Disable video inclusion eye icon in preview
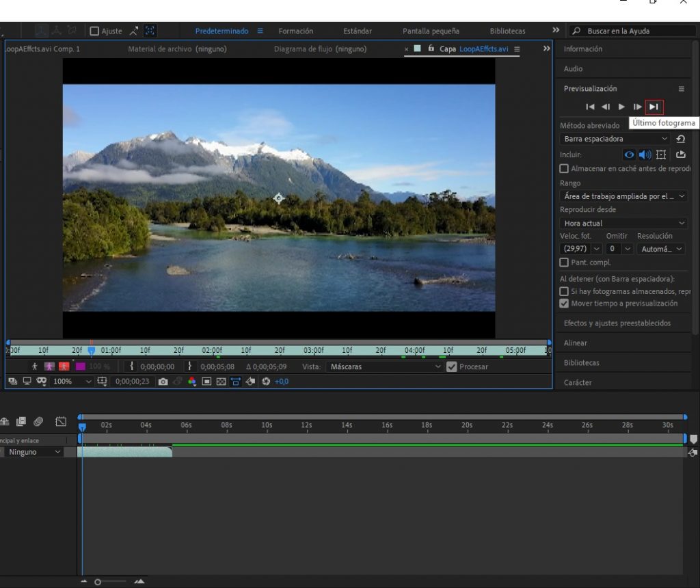 tap(628, 155)
